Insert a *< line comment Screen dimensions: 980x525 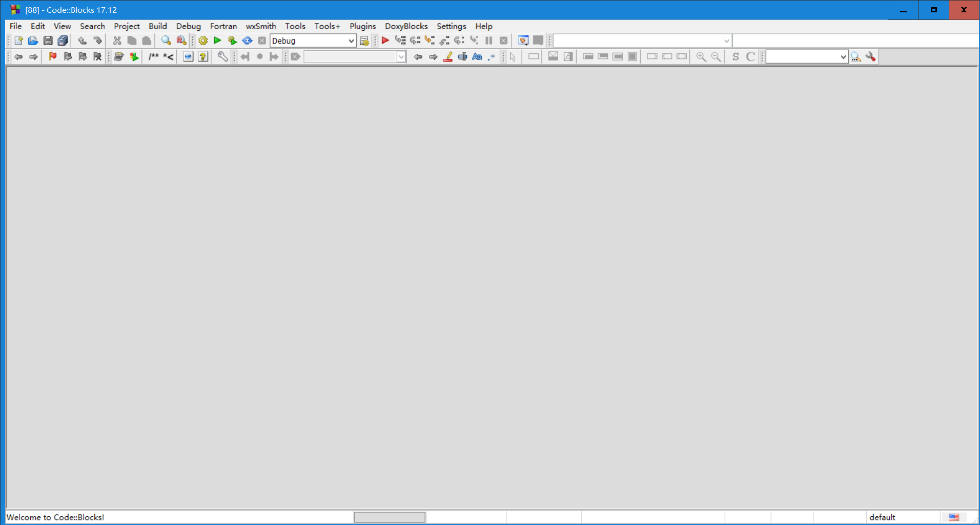click(x=168, y=56)
